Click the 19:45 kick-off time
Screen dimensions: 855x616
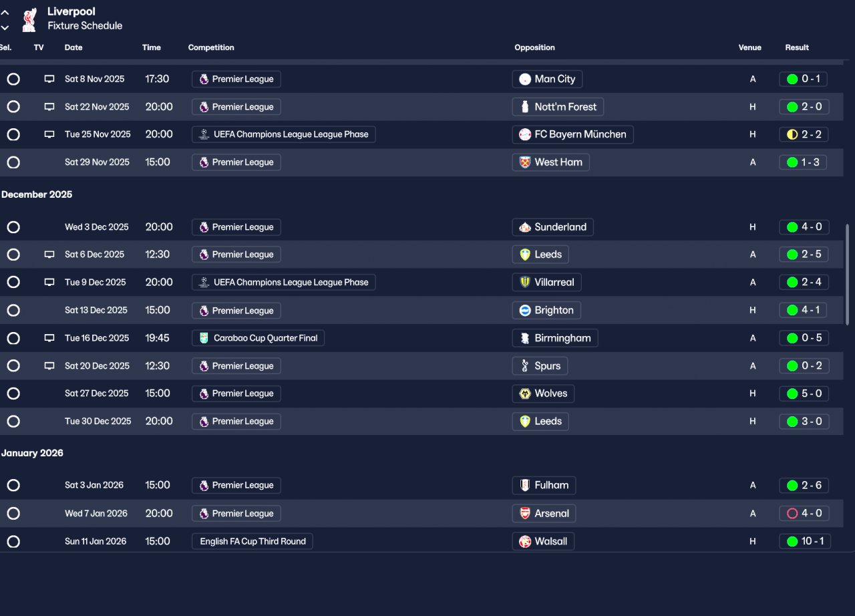click(x=158, y=338)
